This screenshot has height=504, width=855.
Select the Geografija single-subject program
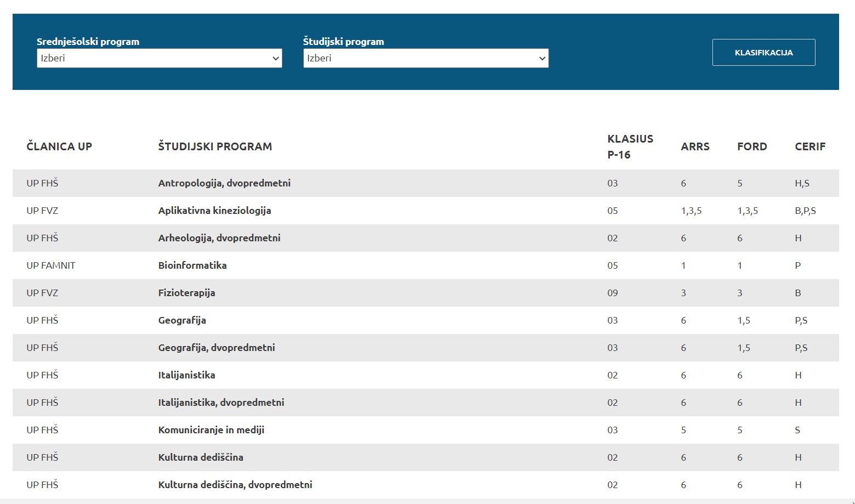(x=182, y=320)
